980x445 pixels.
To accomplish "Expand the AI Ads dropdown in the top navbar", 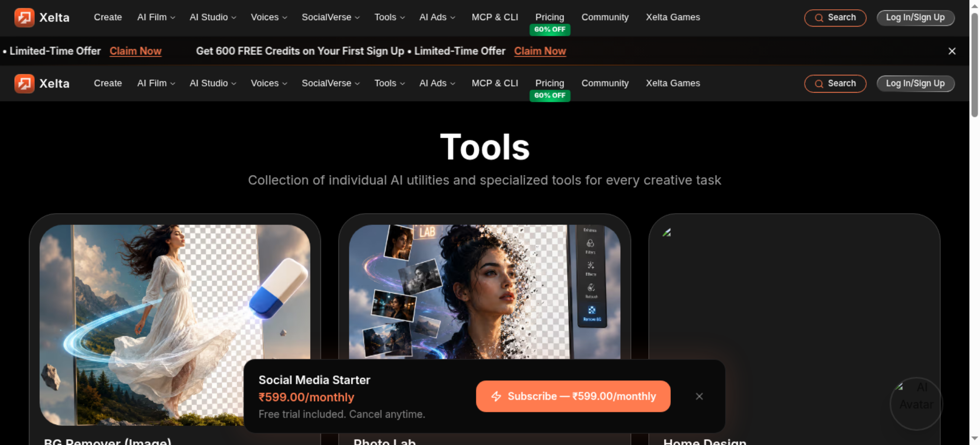I will click(437, 17).
